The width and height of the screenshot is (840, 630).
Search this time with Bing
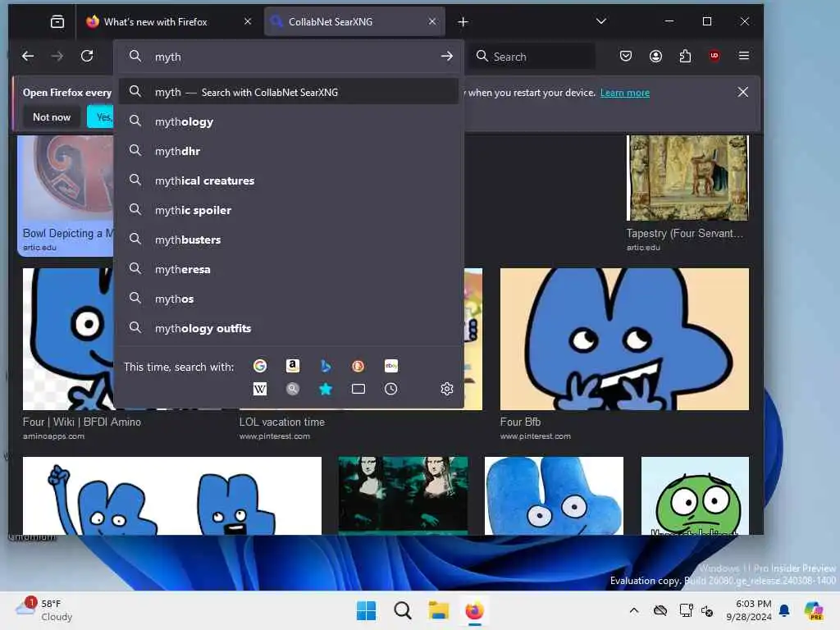(x=325, y=366)
